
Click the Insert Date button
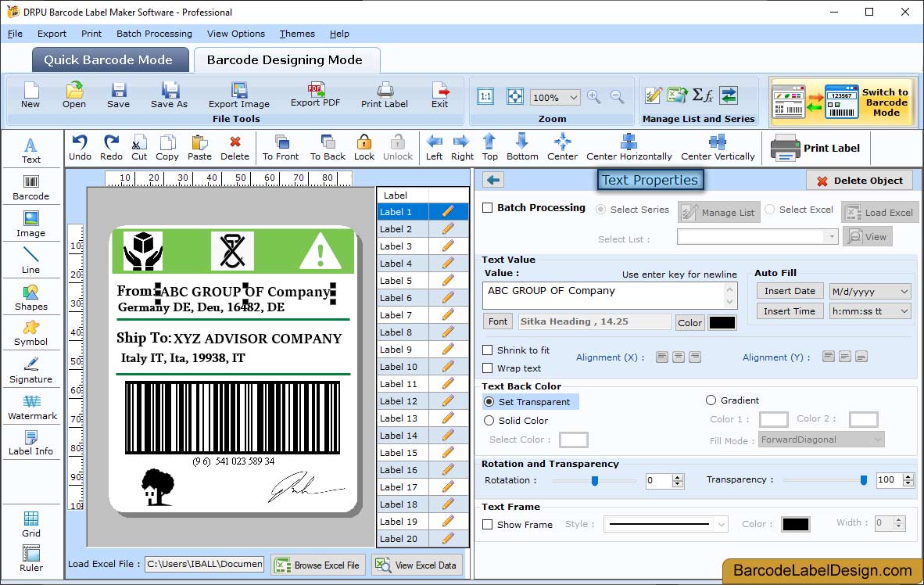tap(790, 291)
